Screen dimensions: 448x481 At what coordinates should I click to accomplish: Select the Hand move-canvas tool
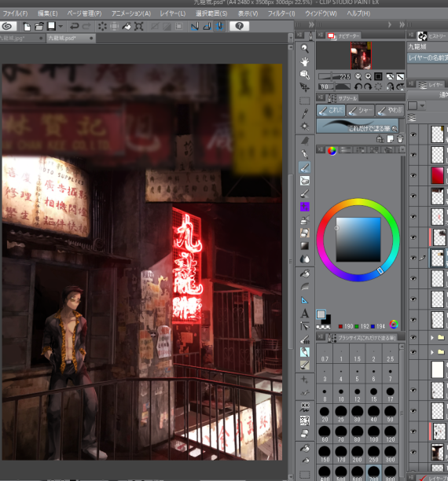[304, 61]
